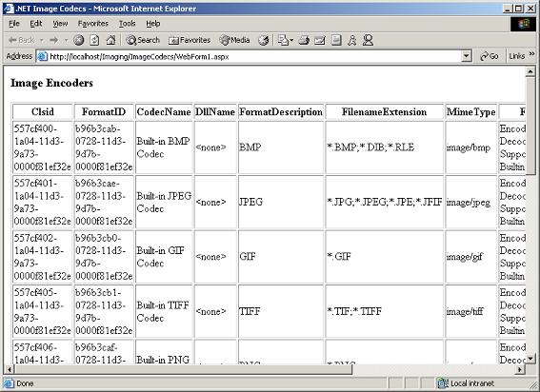The image size is (540, 392).
Task: Click the *.BMP;*.DIB;*.RLE extension cell
Action: 385,147
